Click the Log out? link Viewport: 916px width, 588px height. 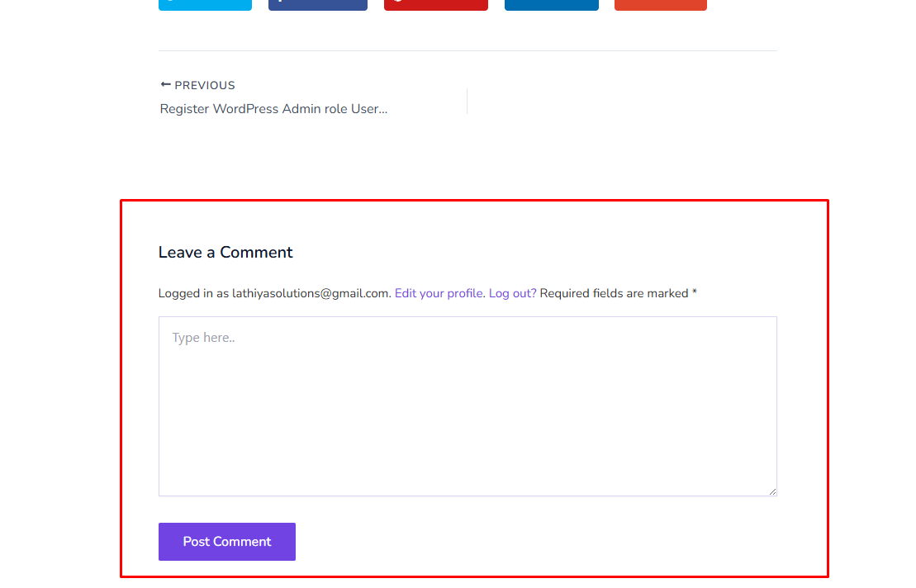(x=512, y=293)
